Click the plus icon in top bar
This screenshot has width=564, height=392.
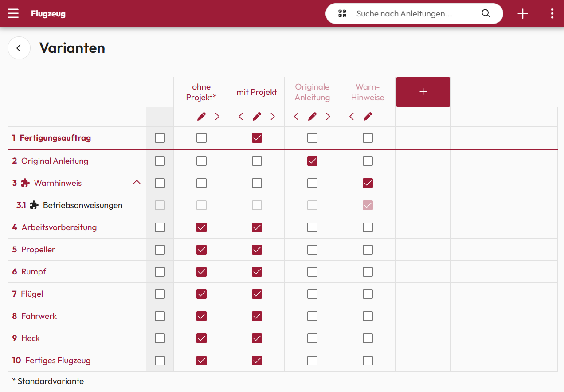pos(523,14)
